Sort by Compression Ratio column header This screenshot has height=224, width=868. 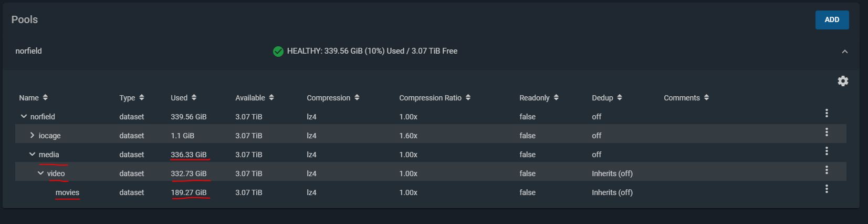(435, 98)
